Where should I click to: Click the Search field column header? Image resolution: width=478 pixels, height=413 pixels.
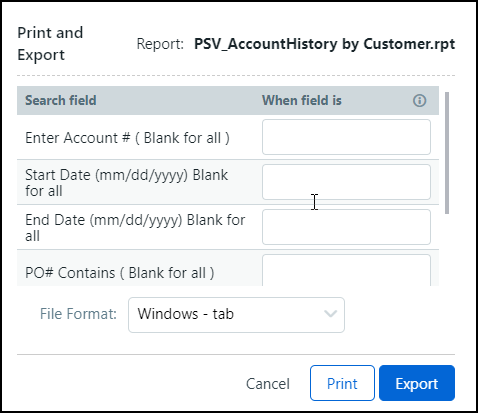[61, 100]
